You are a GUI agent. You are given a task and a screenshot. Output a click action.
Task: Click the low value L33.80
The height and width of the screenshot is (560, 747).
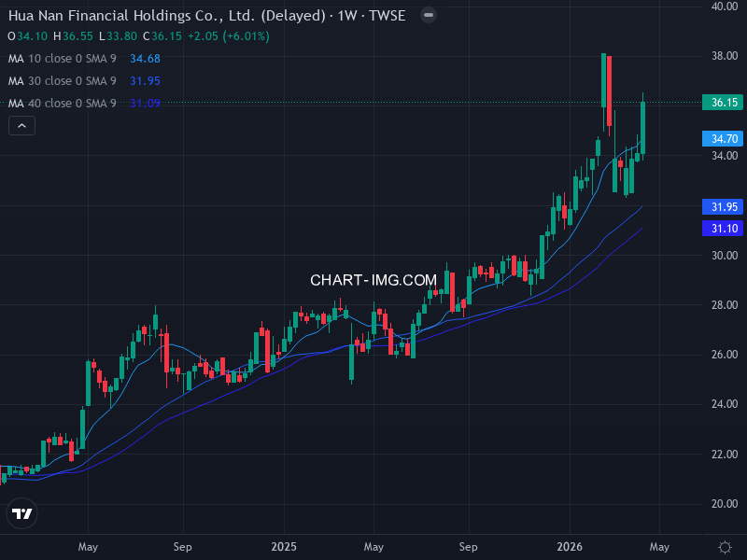point(119,36)
